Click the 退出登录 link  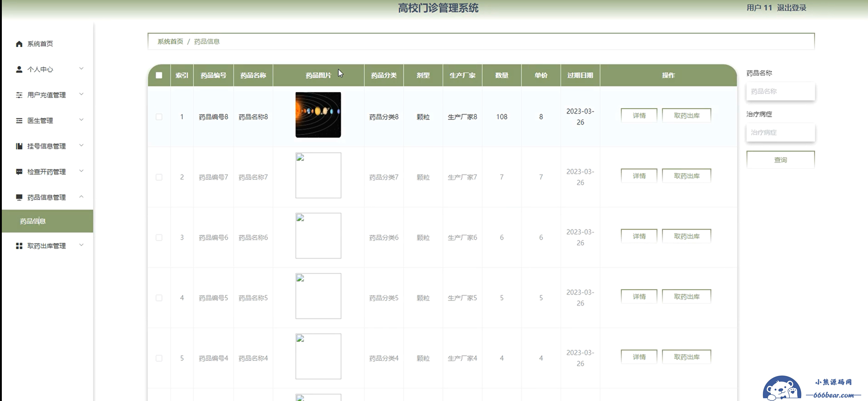[x=792, y=8]
